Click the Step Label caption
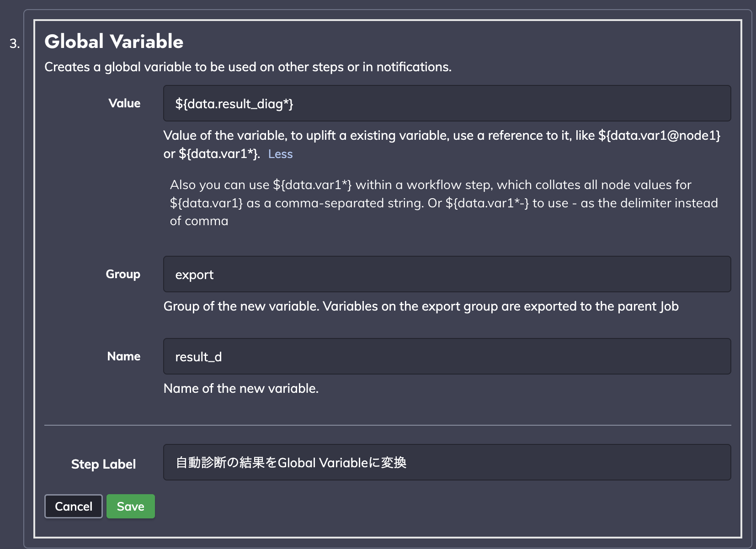 (104, 464)
